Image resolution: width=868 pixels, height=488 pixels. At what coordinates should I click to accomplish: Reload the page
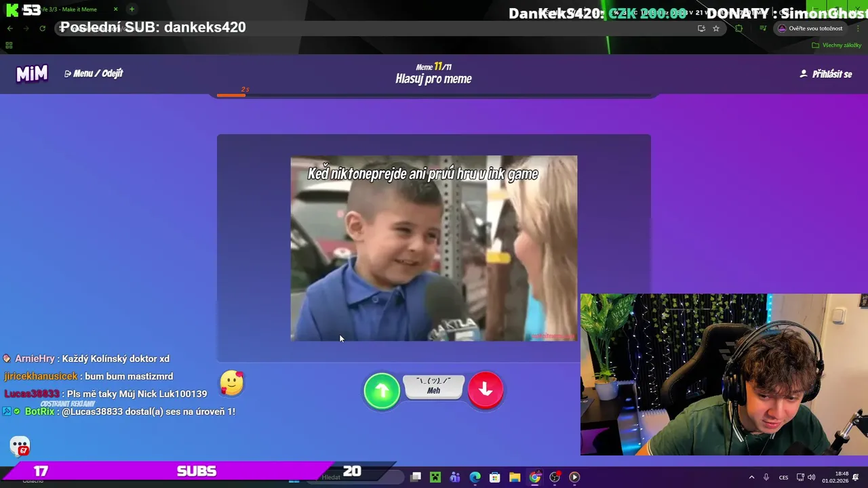coord(42,28)
